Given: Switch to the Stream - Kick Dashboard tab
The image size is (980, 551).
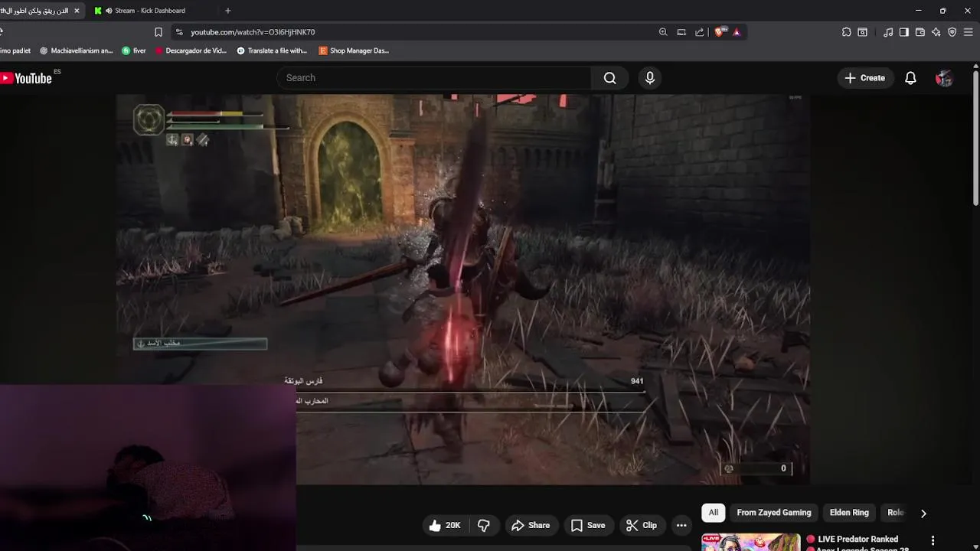Looking at the screenshot, I should [x=150, y=11].
